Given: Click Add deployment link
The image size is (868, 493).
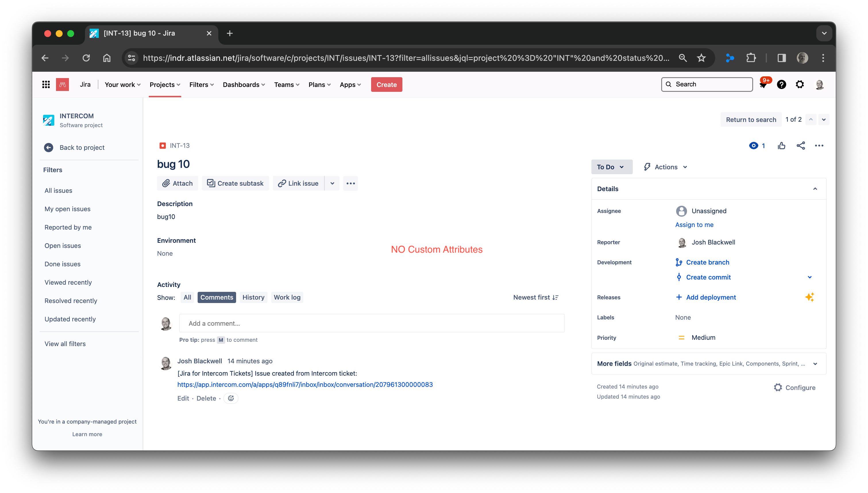Looking at the screenshot, I should 711,297.
